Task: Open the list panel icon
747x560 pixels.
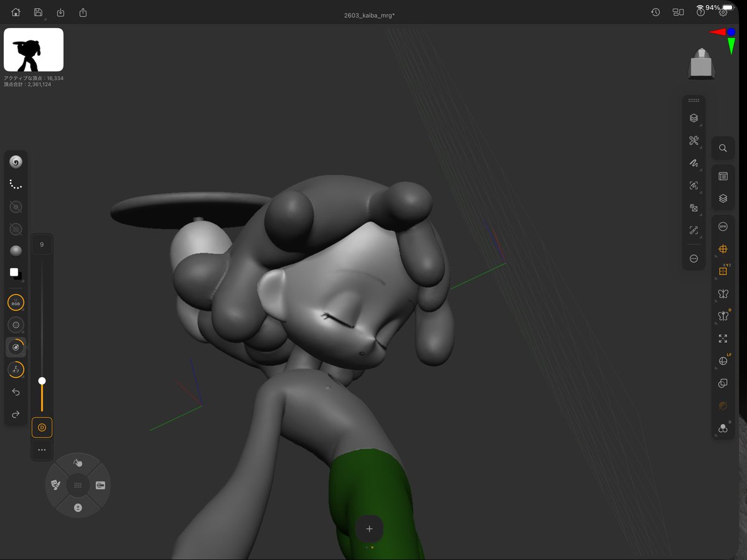Action: pyautogui.click(x=723, y=177)
